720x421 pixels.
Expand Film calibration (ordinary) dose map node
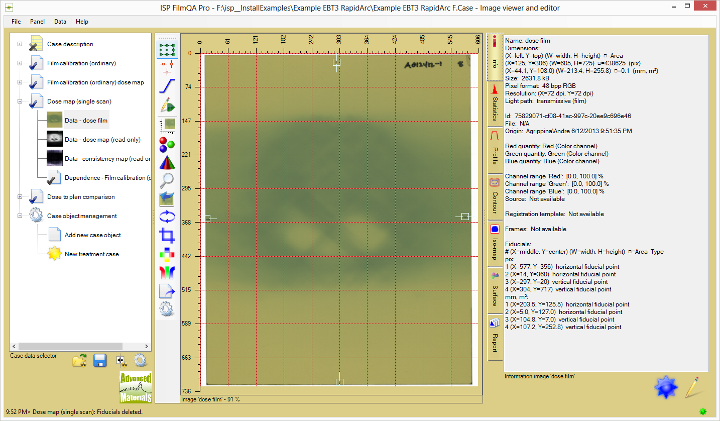point(20,83)
